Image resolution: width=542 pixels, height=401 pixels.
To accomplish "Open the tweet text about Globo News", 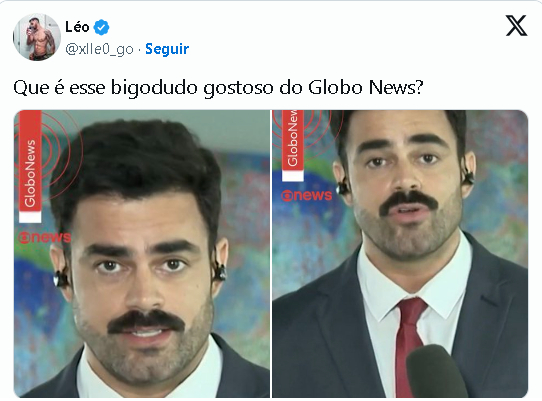I will (218, 87).
